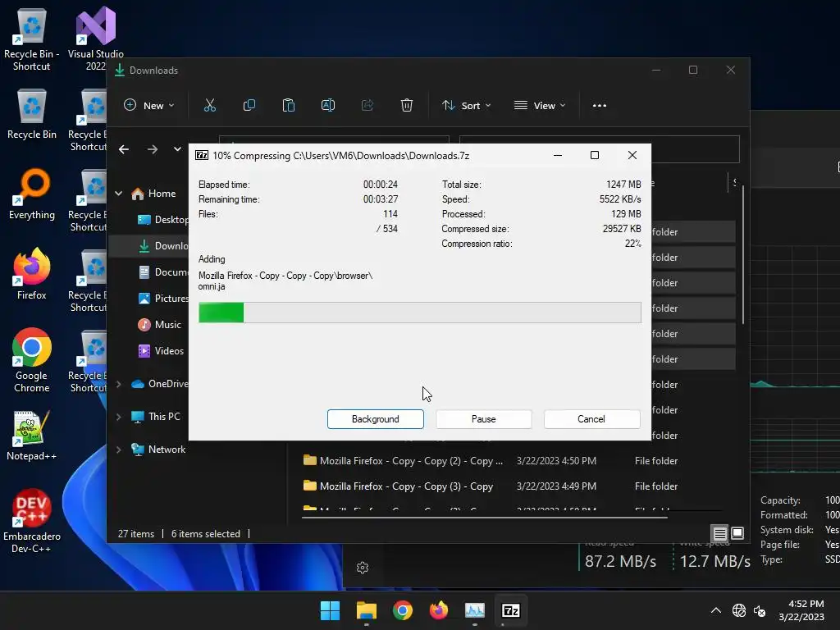Switch to large thumbnails view icon

(737, 533)
